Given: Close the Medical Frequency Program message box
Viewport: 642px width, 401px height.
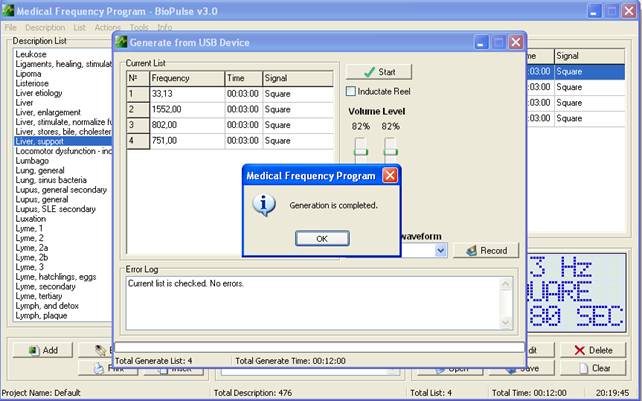Looking at the screenshot, I should 390,175.
